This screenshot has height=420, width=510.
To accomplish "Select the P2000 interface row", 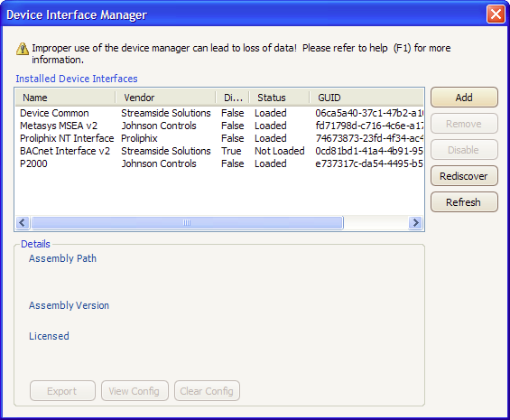I will pos(219,163).
